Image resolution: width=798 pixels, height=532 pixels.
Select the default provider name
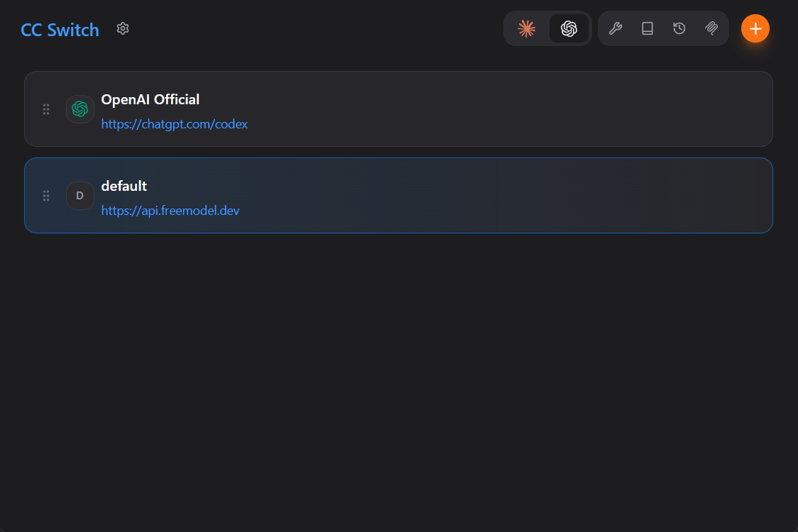pyautogui.click(x=124, y=186)
